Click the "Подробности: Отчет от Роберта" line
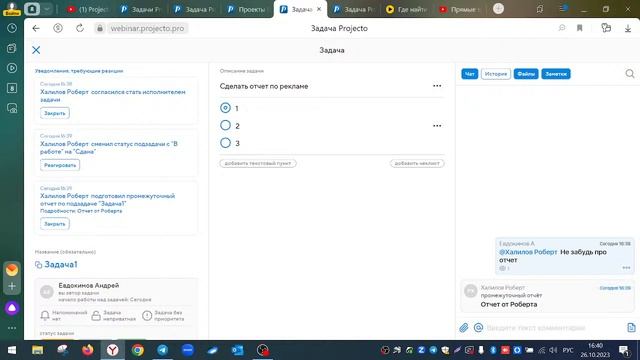Viewport: 640px width, 360px height. [x=81, y=211]
